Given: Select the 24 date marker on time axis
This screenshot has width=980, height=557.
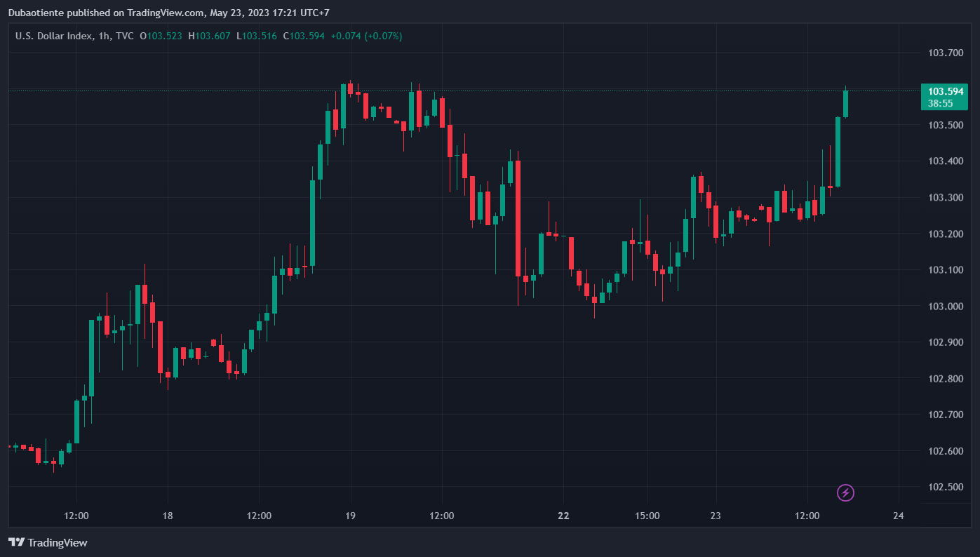Looking at the screenshot, I should (x=899, y=516).
